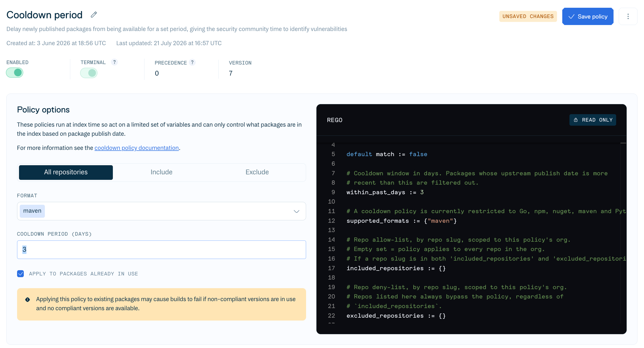The height and width of the screenshot is (348, 644).
Task: Click the pencil edit icon beside Cooldown period
Action: [x=94, y=15]
